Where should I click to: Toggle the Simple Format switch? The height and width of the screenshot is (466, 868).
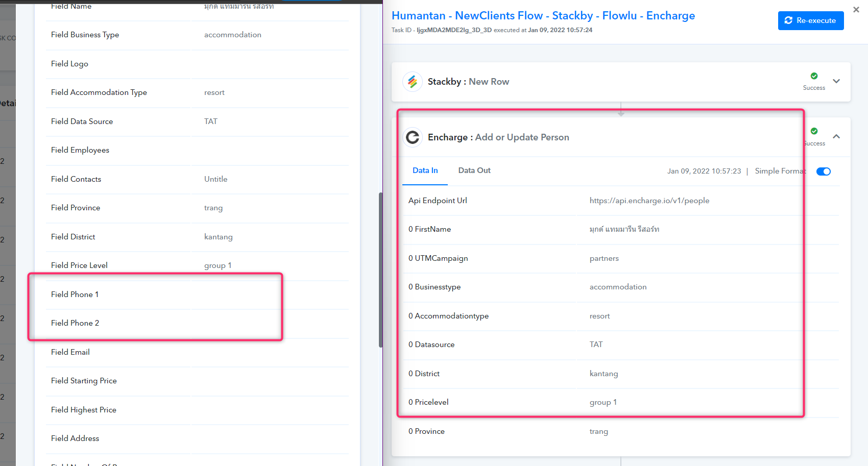(824, 171)
